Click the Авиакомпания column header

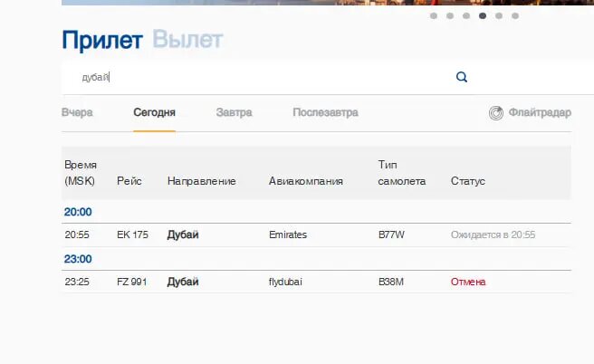[306, 181]
